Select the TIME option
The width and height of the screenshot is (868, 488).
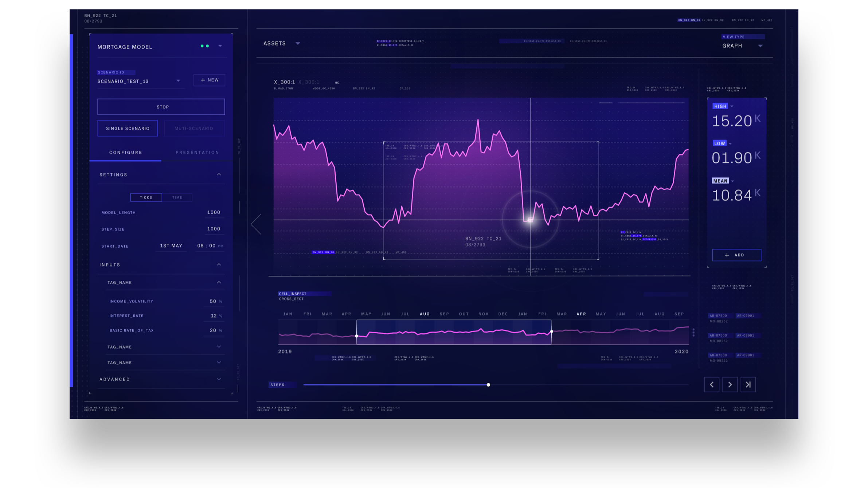(x=177, y=197)
